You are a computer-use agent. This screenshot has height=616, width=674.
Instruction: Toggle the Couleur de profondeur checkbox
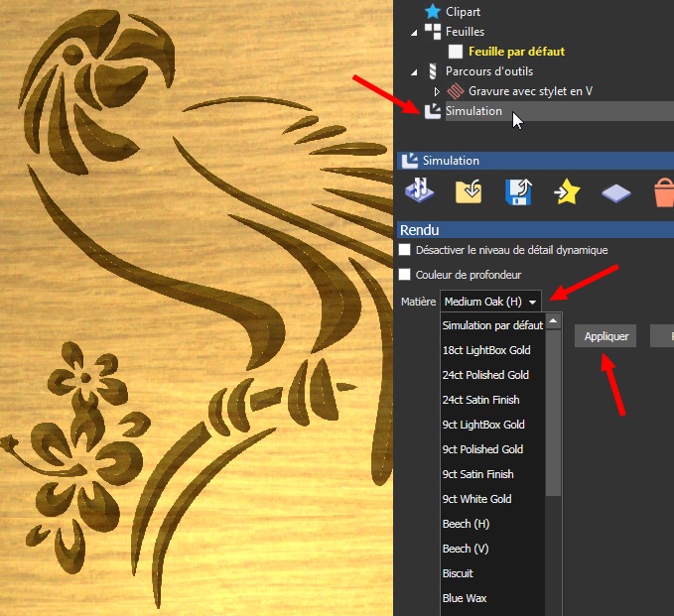point(404,275)
